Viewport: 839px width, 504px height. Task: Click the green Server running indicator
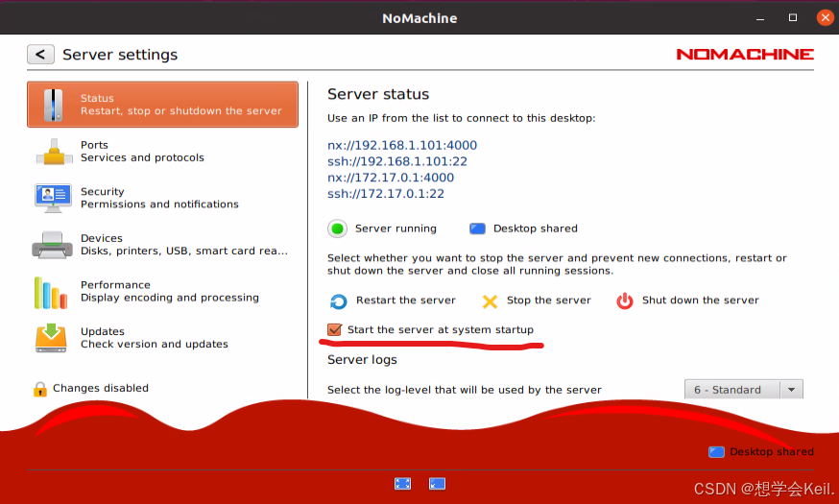tap(338, 229)
